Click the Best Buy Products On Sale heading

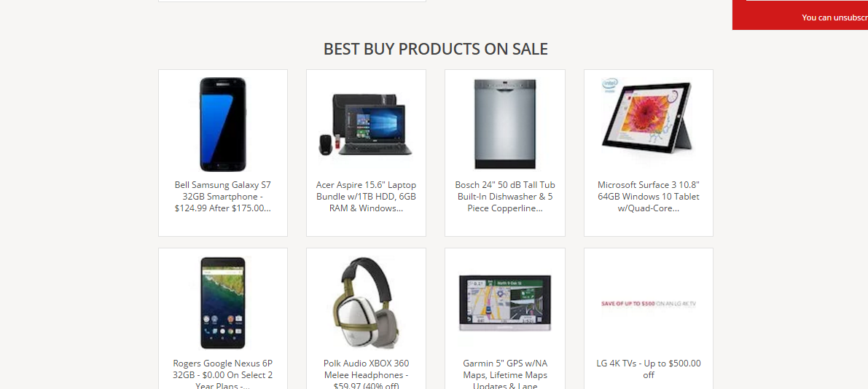coord(436,50)
